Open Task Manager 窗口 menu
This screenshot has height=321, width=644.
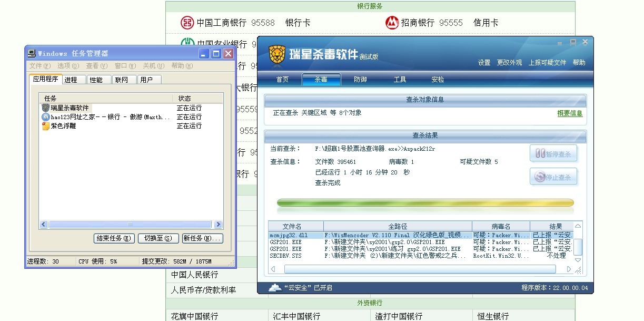tap(125, 66)
